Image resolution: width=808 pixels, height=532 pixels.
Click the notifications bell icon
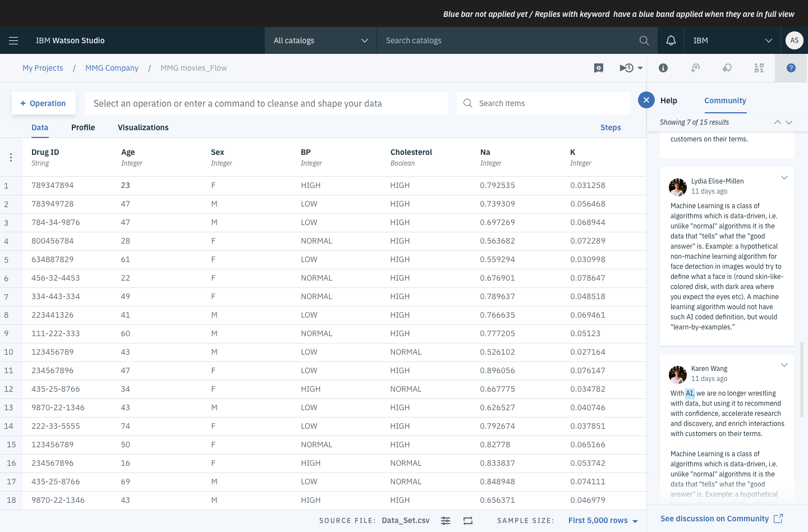[x=671, y=40]
